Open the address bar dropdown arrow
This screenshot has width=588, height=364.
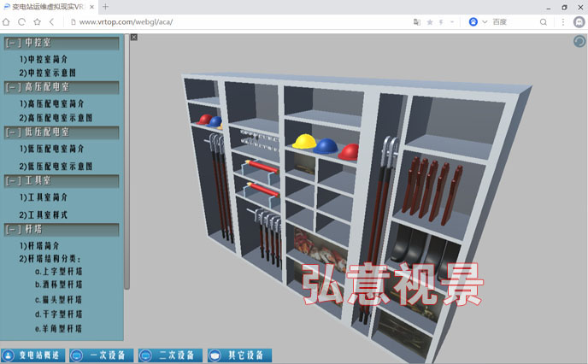point(452,22)
